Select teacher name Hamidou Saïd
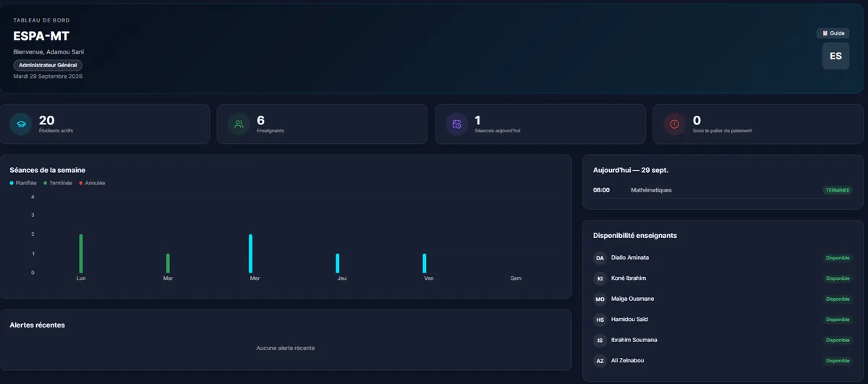Viewport: 868px width, 384px height. coord(630,320)
